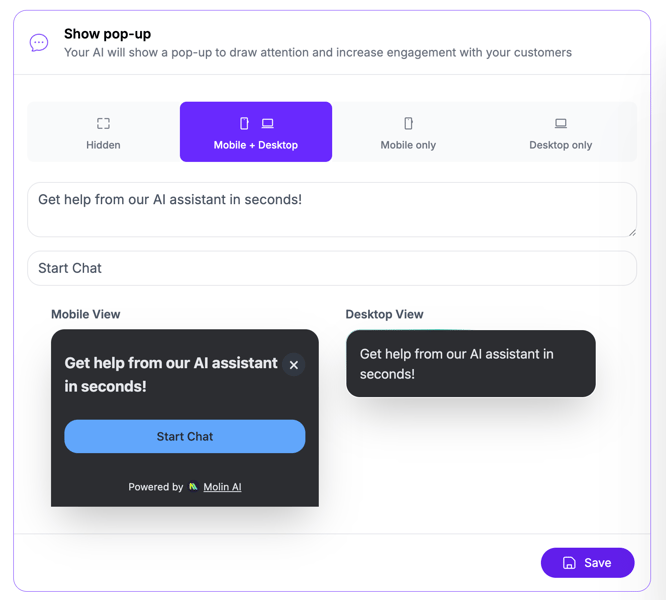Select the Hidden display option
The width and height of the screenshot is (666, 600).
[x=103, y=132]
